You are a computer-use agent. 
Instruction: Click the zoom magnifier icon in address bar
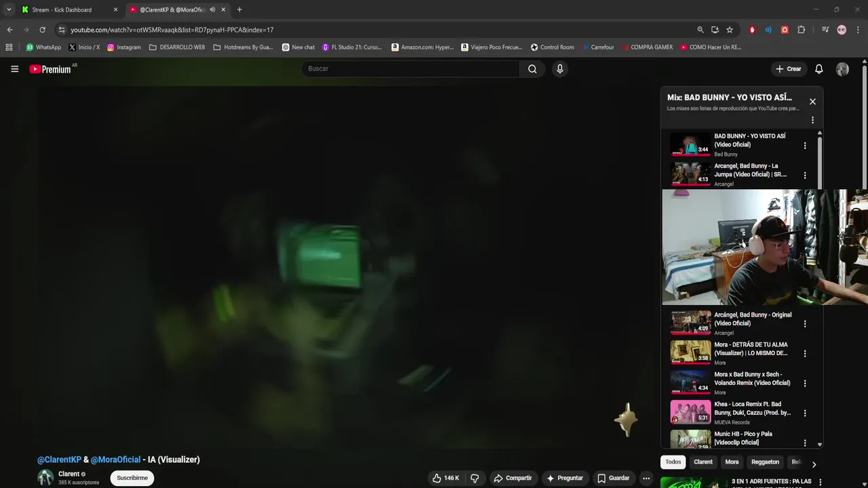click(701, 30)
